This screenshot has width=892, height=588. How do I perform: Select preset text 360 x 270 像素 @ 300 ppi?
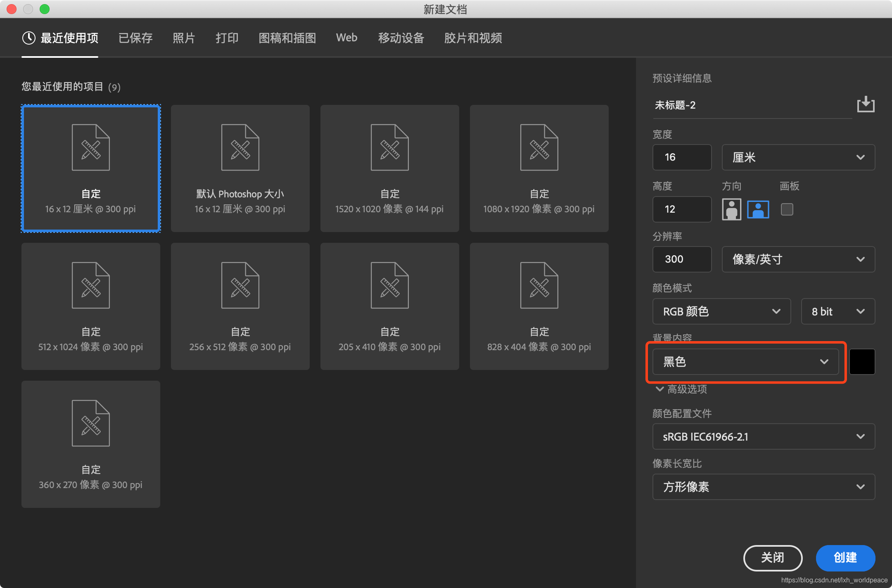pos(91,485)
